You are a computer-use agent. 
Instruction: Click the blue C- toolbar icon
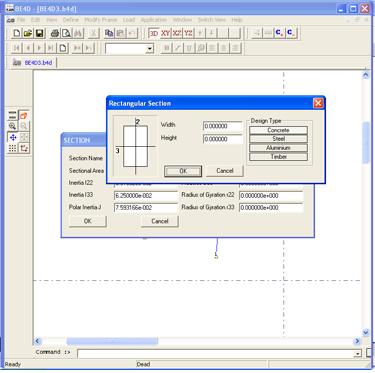(x=291, y=33)
